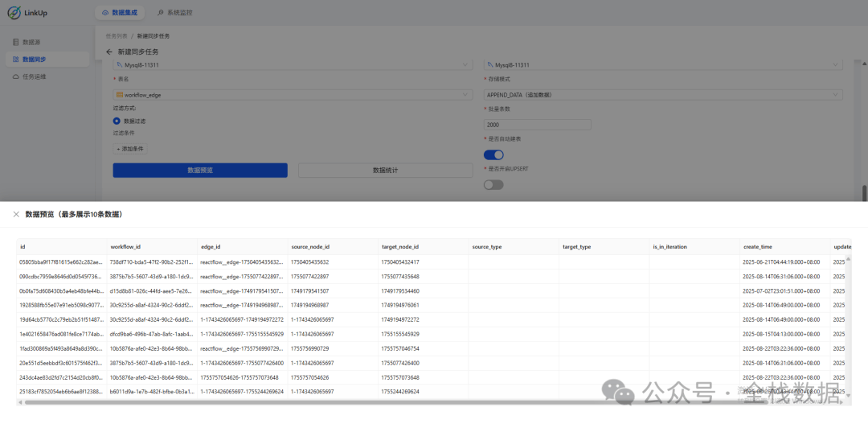Click the table icon next to workflow_edge

tap(120, 95)
